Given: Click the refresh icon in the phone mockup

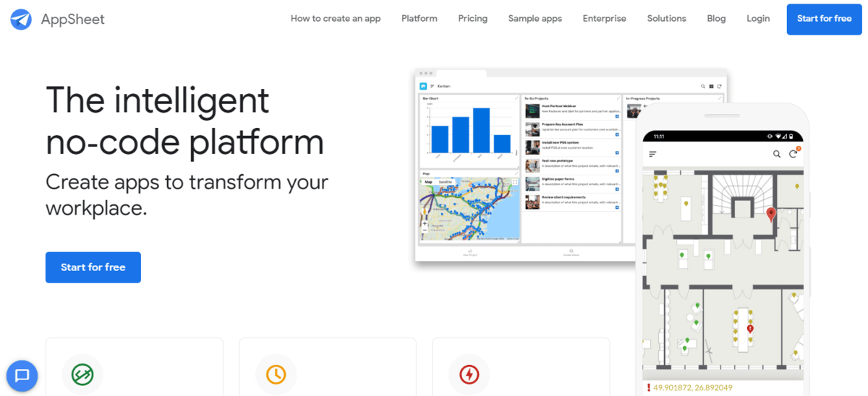Looking at the screenshot, I should (793, 154).
